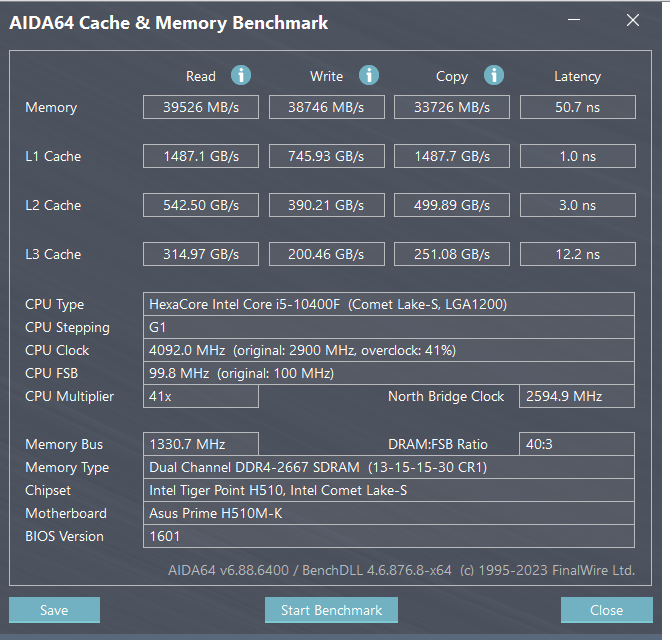Click the BIOS Version label

tap(65, 537)
